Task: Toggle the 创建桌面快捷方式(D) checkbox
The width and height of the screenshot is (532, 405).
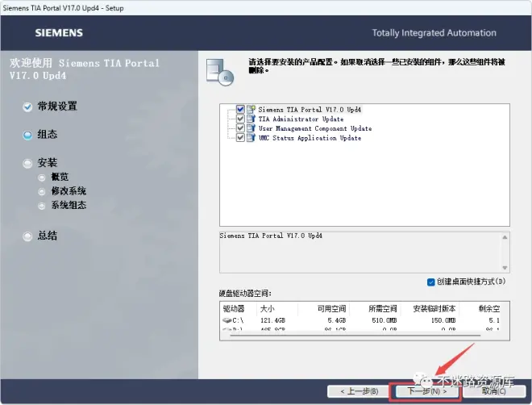Action: tap(431, 282)
